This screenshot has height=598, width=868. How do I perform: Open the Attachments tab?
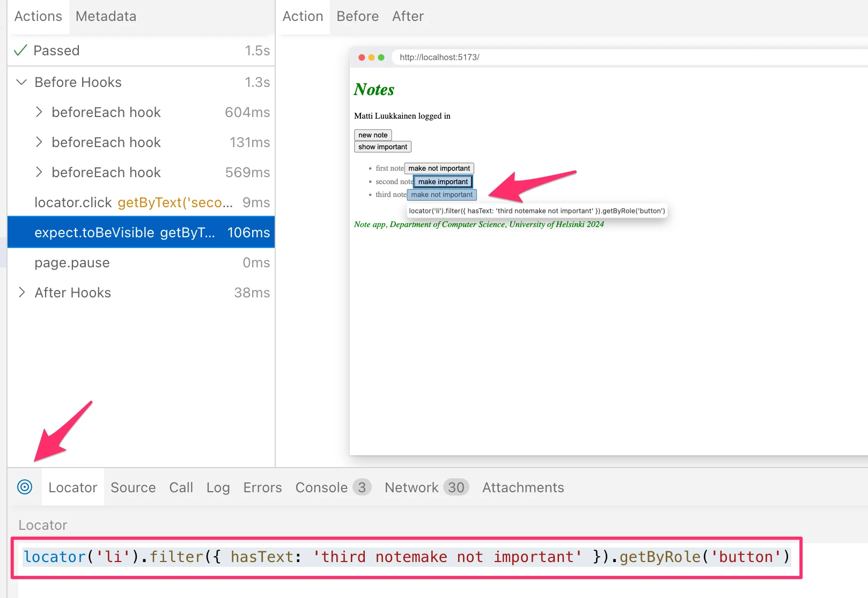point(523,487)
